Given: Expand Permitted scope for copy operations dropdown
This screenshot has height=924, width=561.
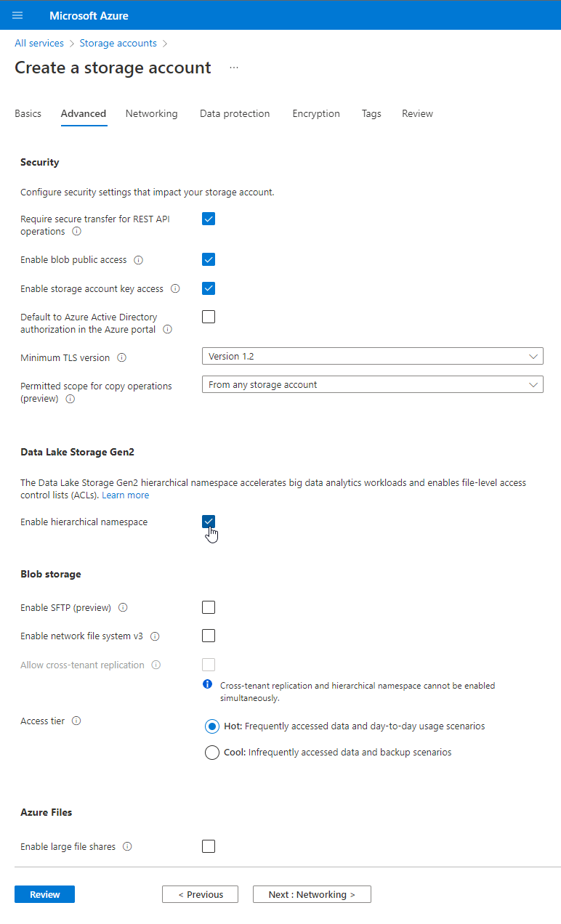Looking at the screenshot, I should 373,384.
